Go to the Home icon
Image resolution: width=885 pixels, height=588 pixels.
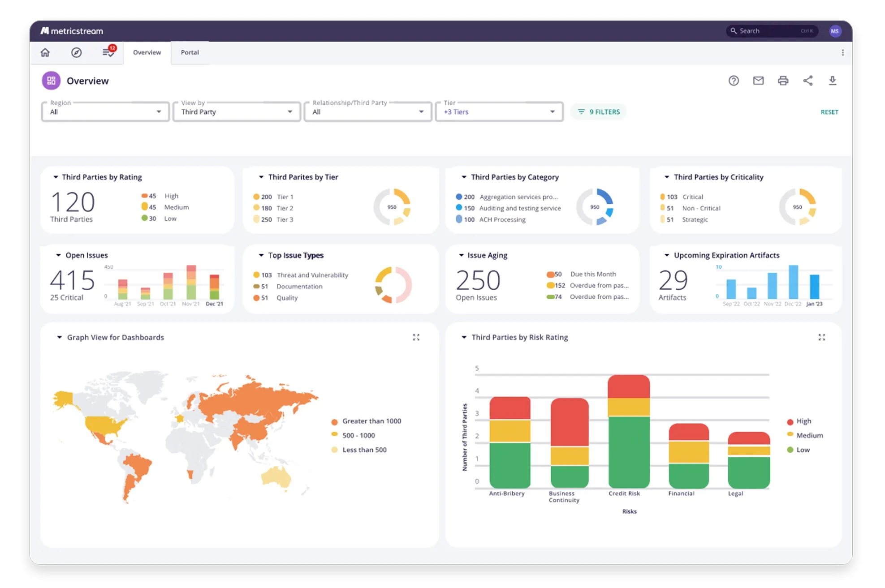tap(45, 52)
